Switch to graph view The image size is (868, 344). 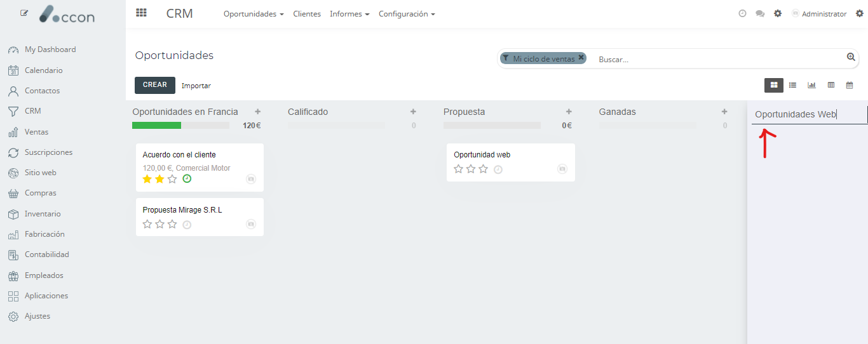point(811,85)
